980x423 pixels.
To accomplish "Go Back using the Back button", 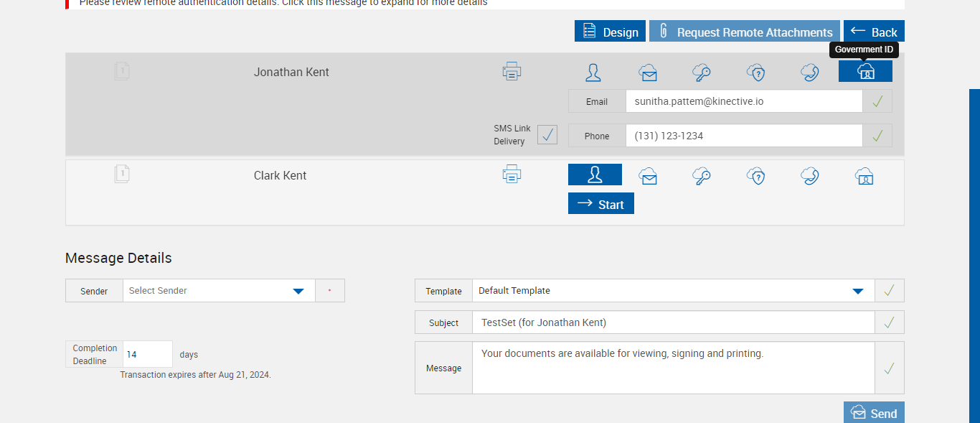I will pos(874,32).
